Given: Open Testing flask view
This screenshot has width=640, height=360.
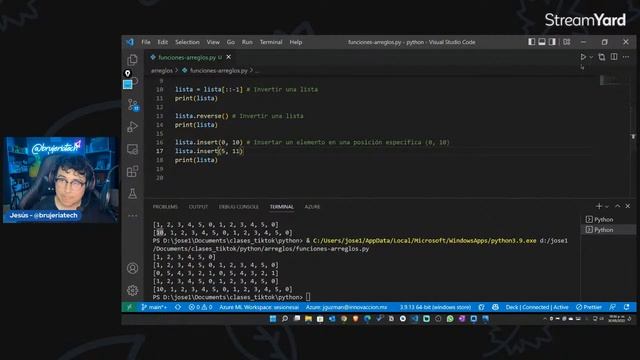Looking at the screenshot, I should tap(132, 193).
